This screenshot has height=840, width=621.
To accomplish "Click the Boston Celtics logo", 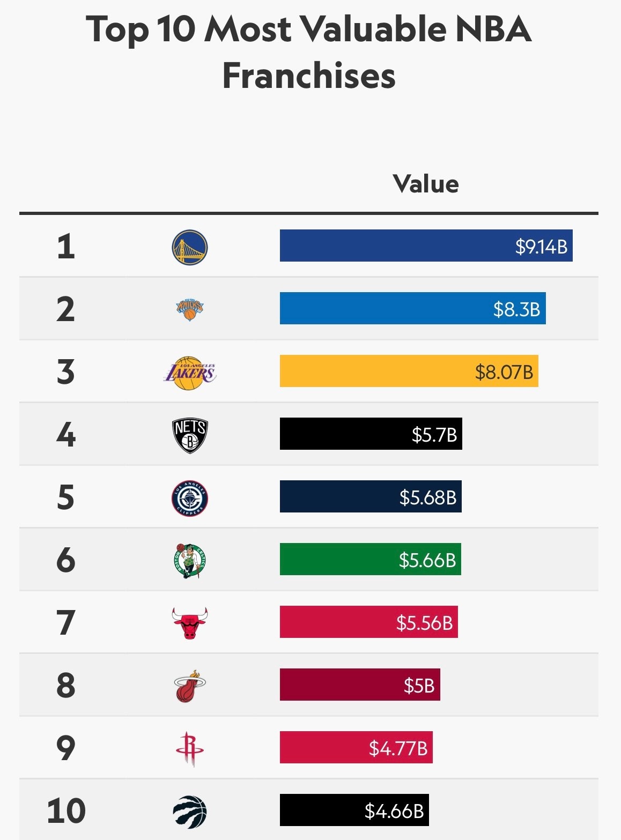I will [x=190, y=561].
